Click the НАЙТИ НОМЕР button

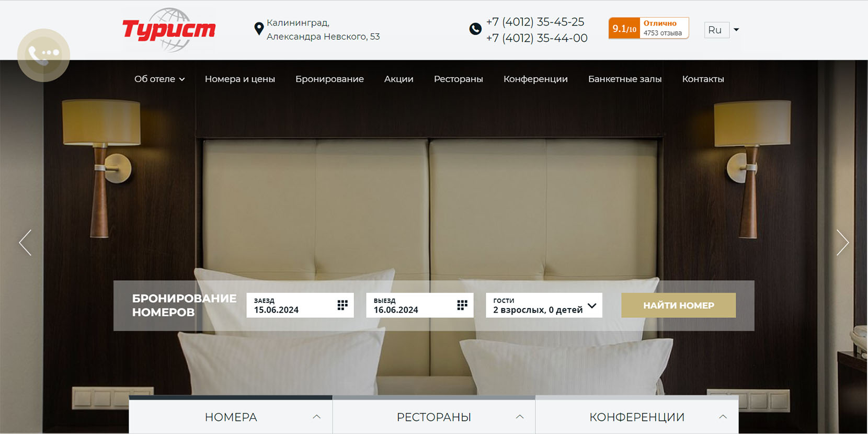point(678,305)
